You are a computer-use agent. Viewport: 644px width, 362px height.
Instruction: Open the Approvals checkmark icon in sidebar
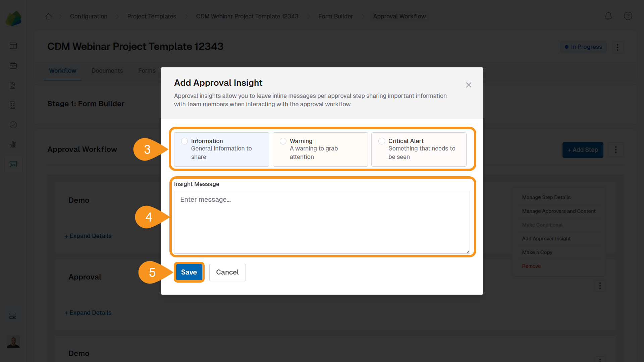tap(13, 125)
